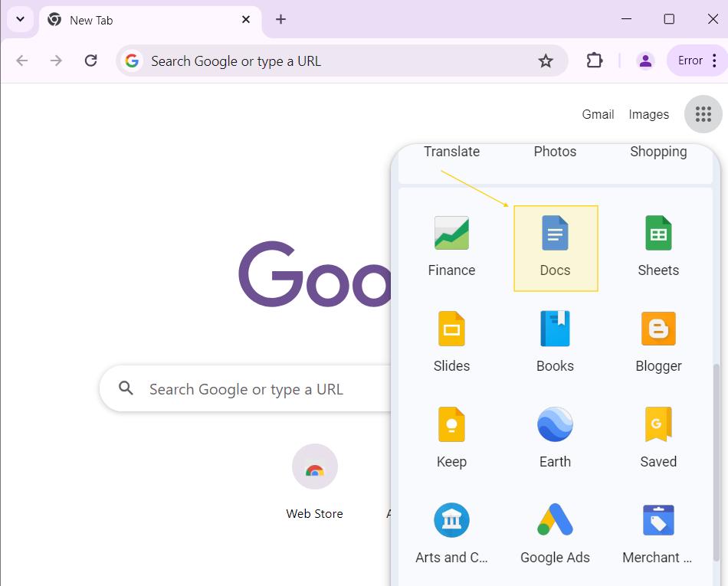Go forward to next page

coord(56,61)
